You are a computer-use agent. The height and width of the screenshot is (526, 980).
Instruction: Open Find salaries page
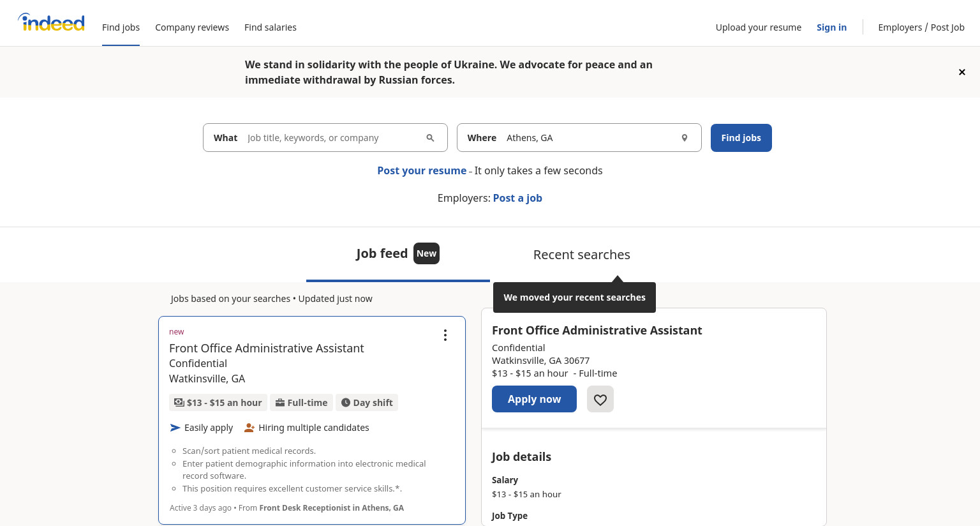click(271, 27)
